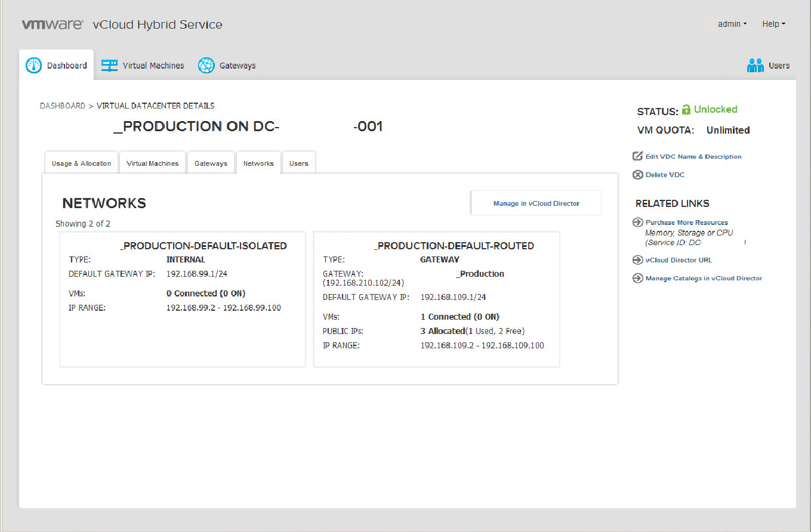The image size is (811, 532).
Task: Switch to the Dashboard main tab
Action: (x=57, y=65)
